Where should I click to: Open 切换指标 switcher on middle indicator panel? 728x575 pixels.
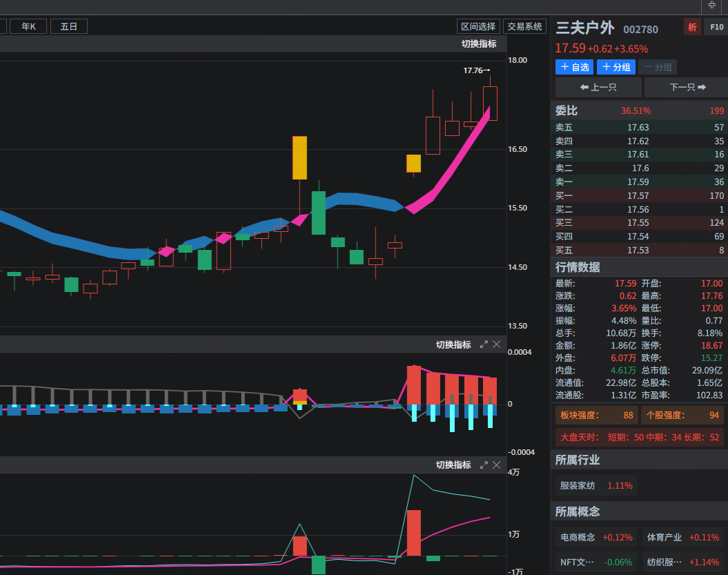453,344
